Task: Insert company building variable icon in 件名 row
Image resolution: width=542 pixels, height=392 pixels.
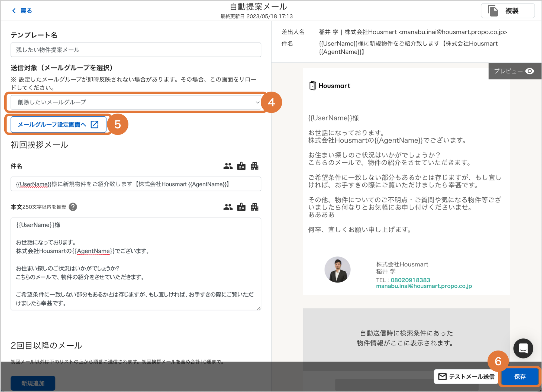Action: point(254,166)
